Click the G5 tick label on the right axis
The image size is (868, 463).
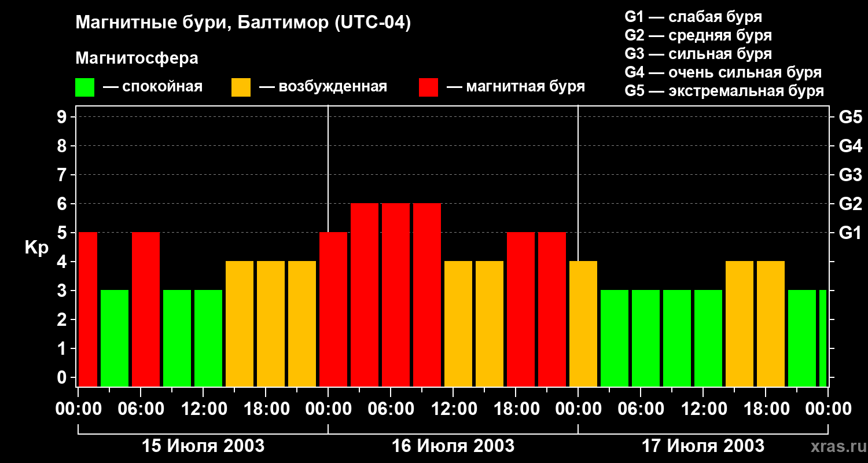pos(851,117)
